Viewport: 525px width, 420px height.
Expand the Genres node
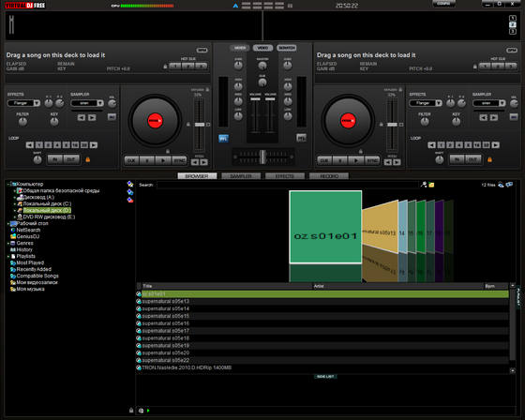8,243
